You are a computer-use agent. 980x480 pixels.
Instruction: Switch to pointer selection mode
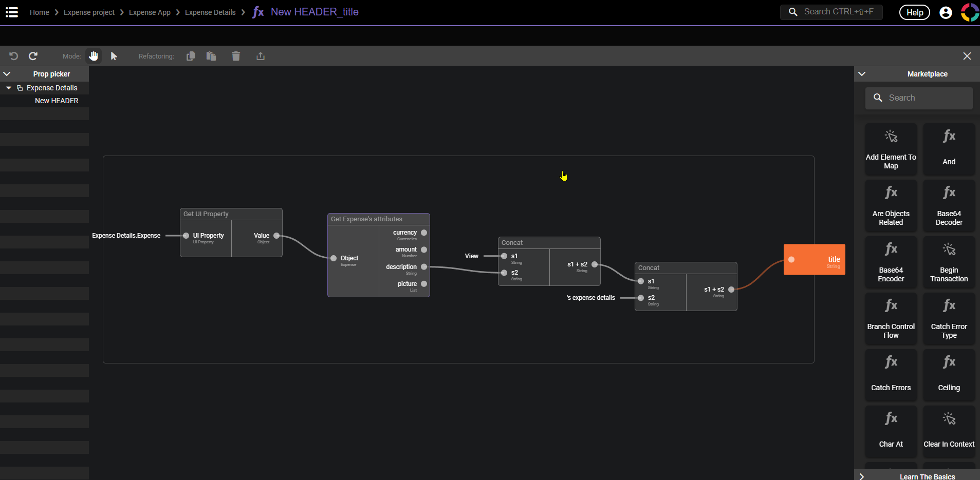(x=114, y=56)
